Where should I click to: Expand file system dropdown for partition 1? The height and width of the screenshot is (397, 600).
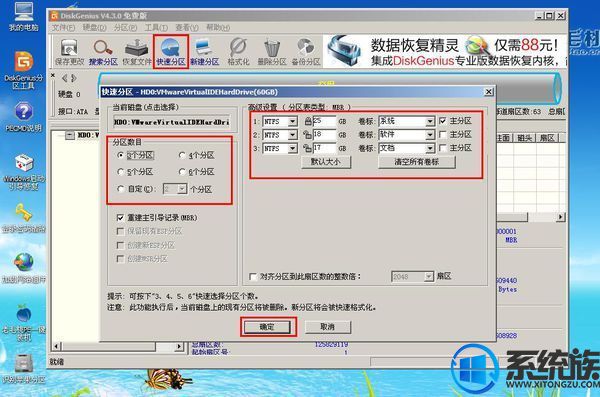coord(292,122)
